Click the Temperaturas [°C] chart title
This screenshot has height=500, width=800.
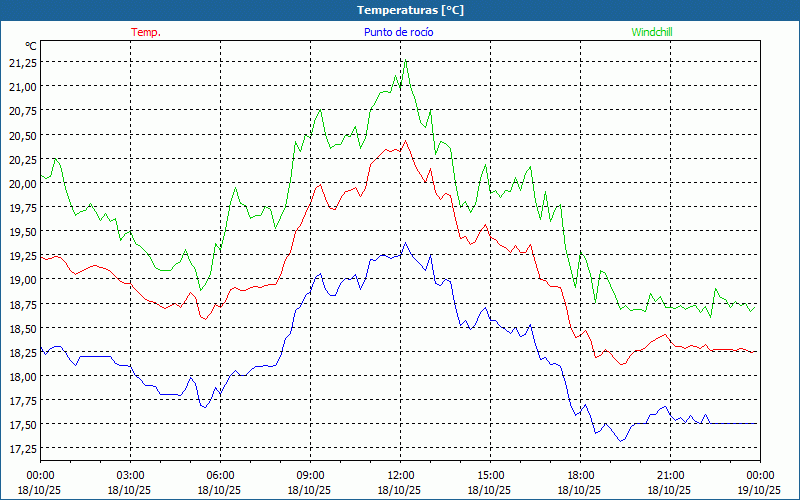(x=410, y=10)
